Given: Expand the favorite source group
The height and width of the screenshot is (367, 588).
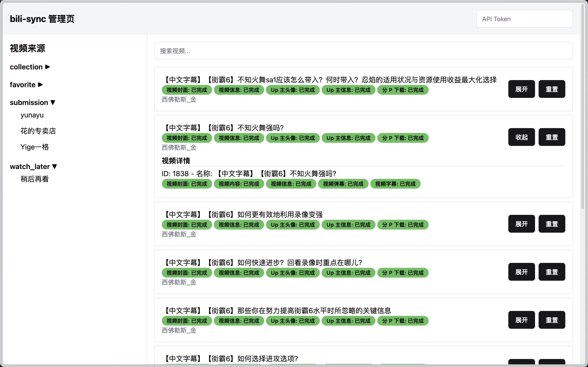Looking at the screenshot, I should (26, 85).
